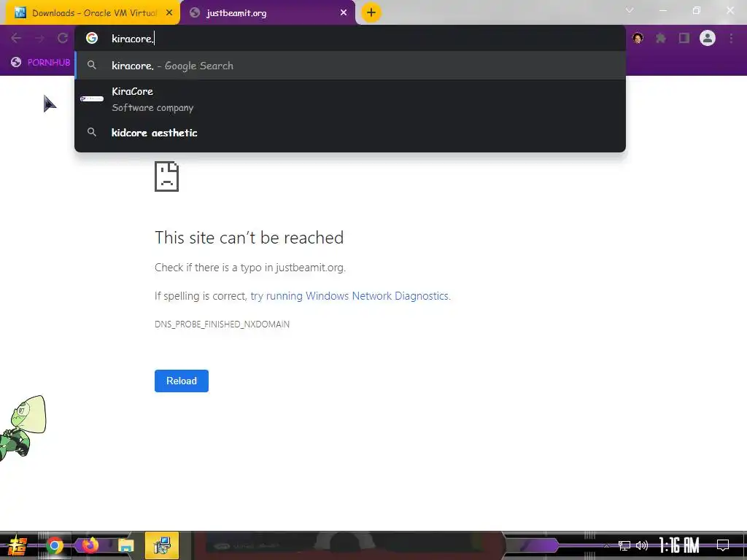Click the 'This site can't be reached' heading
Screen dimensions: 747x560
click(249, 237)
